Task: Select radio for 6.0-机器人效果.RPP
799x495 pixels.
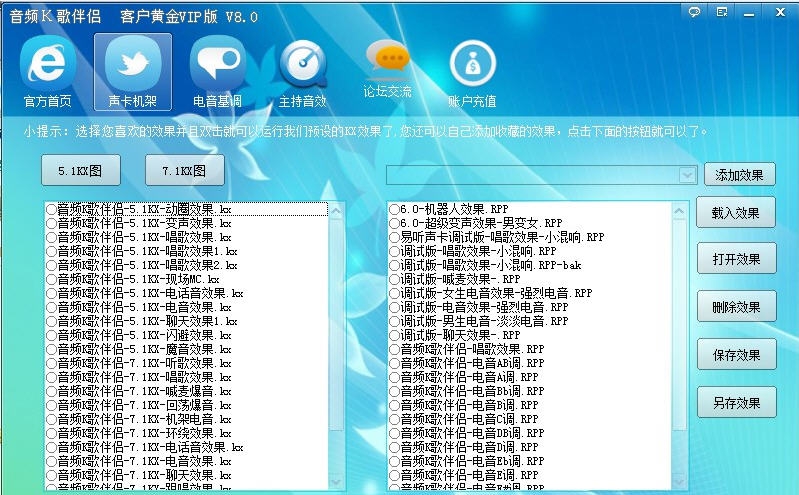Action: 394,209
